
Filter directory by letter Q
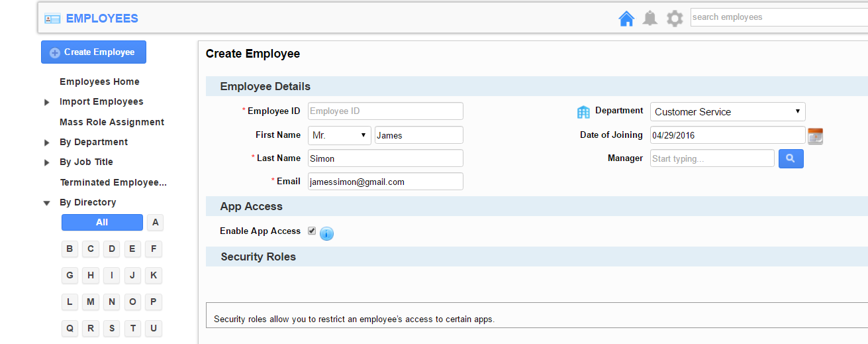(x=70, y=329)
